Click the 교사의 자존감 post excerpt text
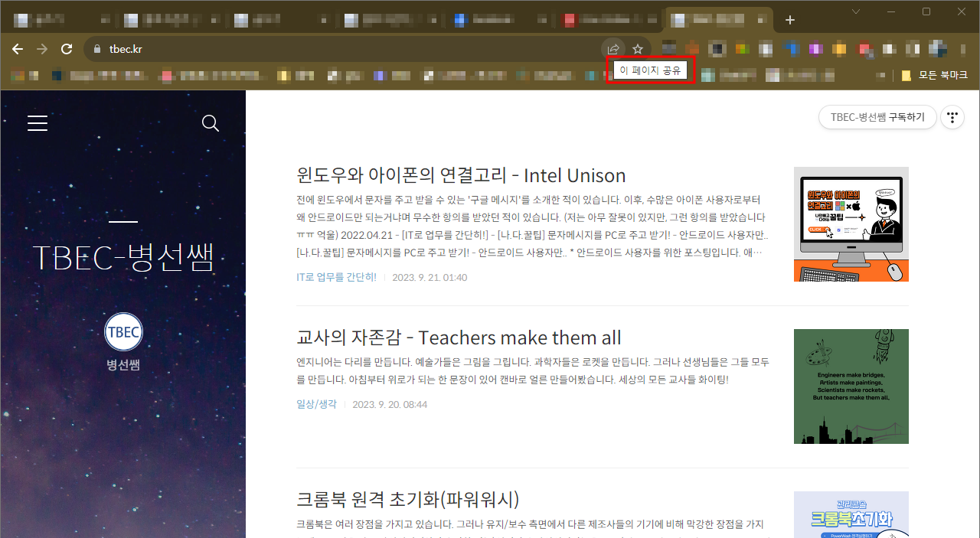The width and height of the screenshot is (980, 538). tap(533, 370)
